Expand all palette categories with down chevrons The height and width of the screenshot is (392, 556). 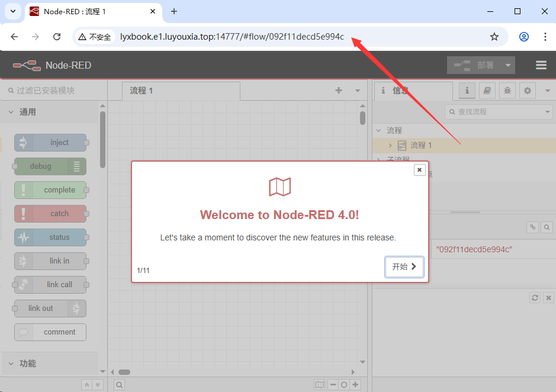click(98, 385)
